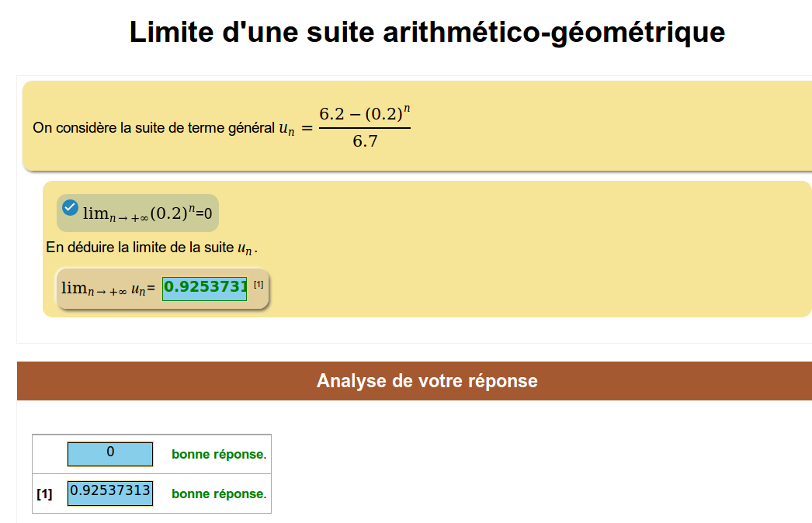
Task: Click the numerator 6.2 − (0.2)^n
Action: pyautogui.click(x=365, y=114)
